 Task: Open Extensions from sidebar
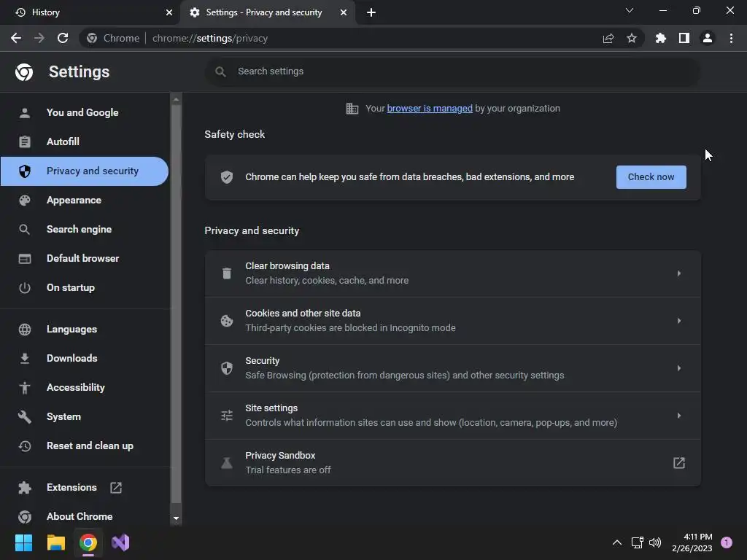click(x=85, y=487)
